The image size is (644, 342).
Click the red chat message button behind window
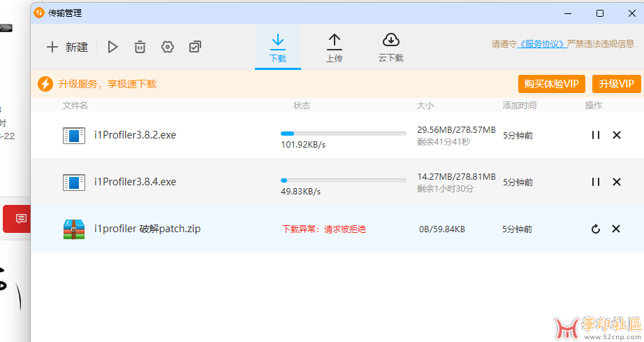(x=17, y=219)
